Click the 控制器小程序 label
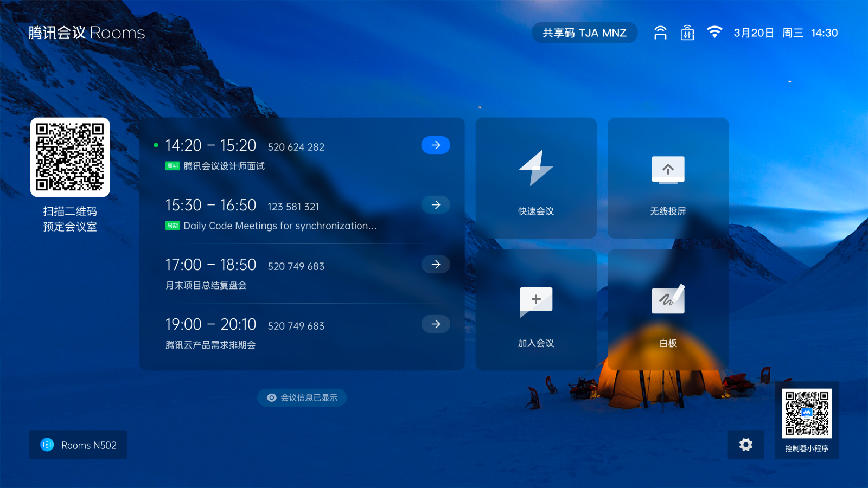The width and height of the screenshot is (868, 488). point(807,448)
